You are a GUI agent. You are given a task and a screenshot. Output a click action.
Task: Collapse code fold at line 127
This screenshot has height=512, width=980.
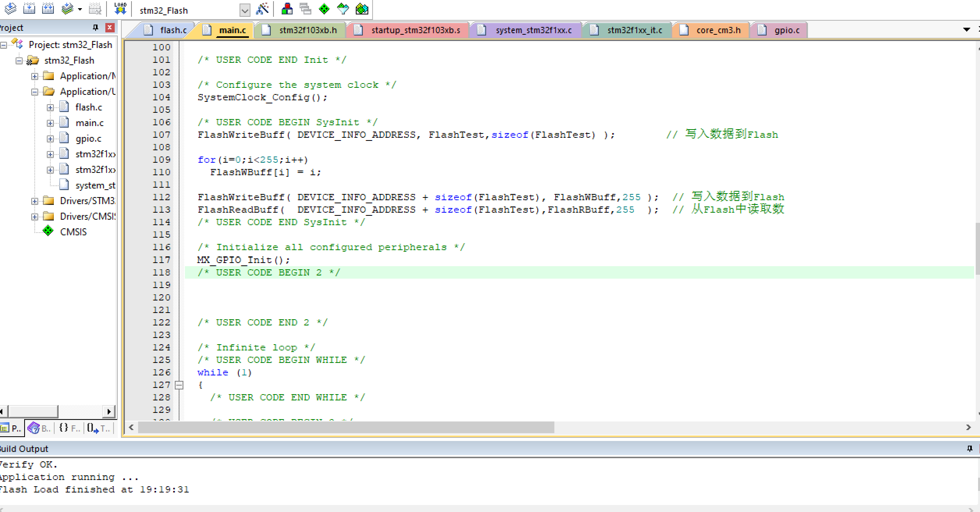tap(179, 385)
